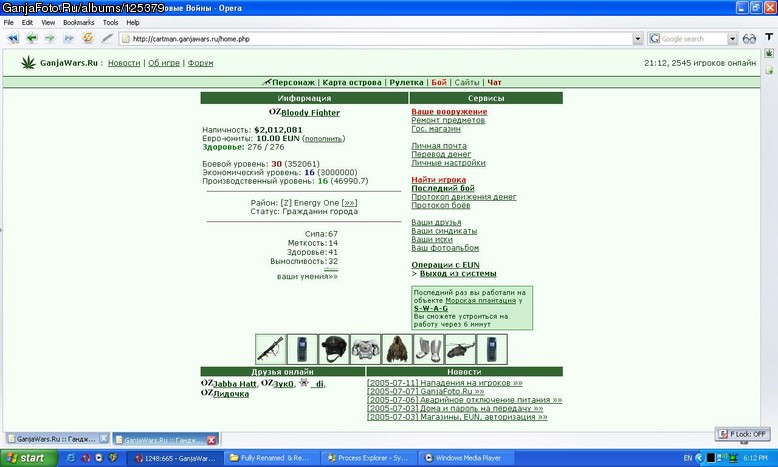
Task: Close the active GanjaWars browser tab
Action: 211,440
